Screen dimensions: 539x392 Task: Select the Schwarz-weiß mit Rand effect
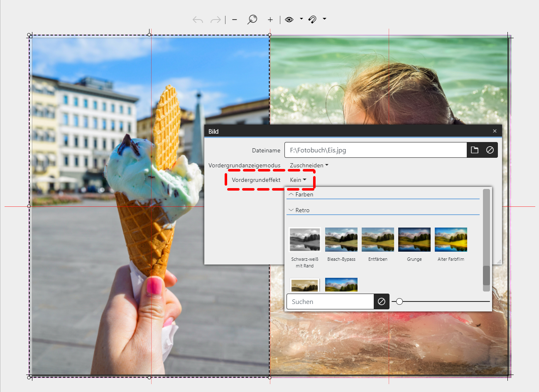click(x=305, y=240)
